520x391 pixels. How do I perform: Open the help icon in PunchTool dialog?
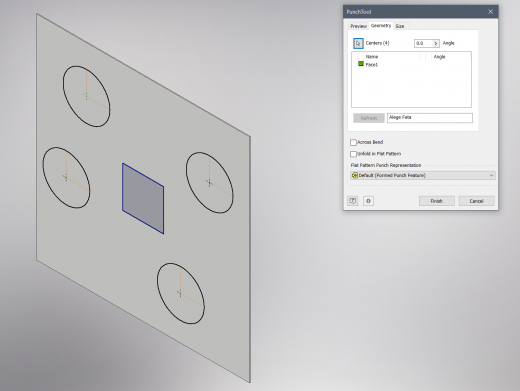pos(352,201)
